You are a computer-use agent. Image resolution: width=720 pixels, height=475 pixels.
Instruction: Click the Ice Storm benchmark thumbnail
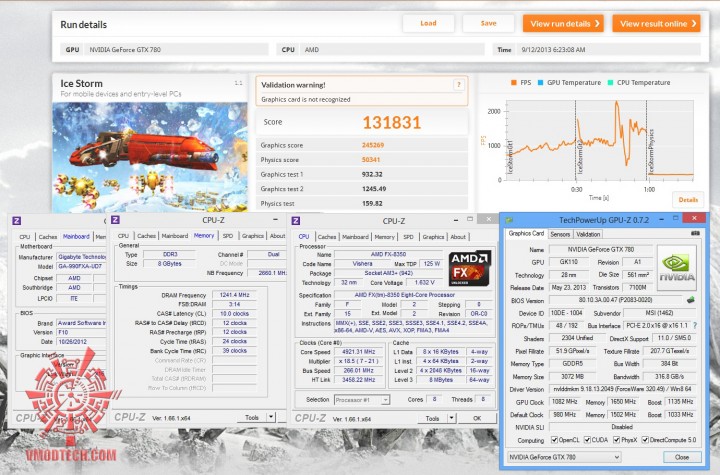[150, 157]
